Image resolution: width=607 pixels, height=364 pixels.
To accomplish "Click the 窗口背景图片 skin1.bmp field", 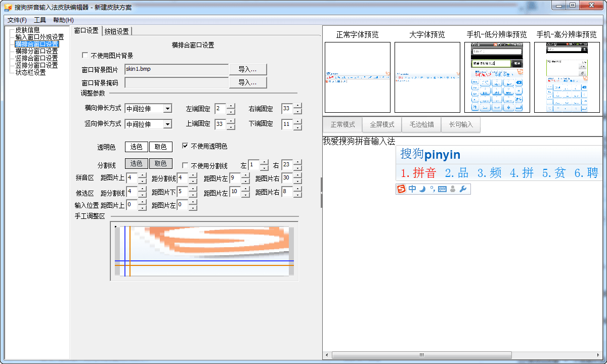I will [x=177, y=69].
